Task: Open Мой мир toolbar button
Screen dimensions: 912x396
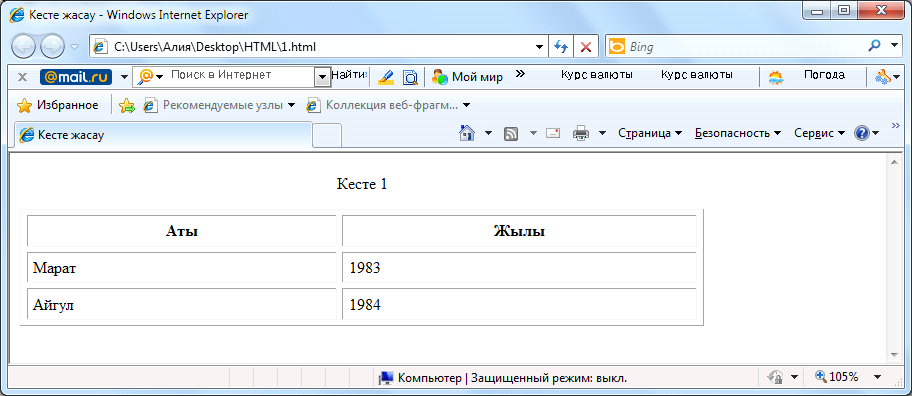Action: click(467, 77)
